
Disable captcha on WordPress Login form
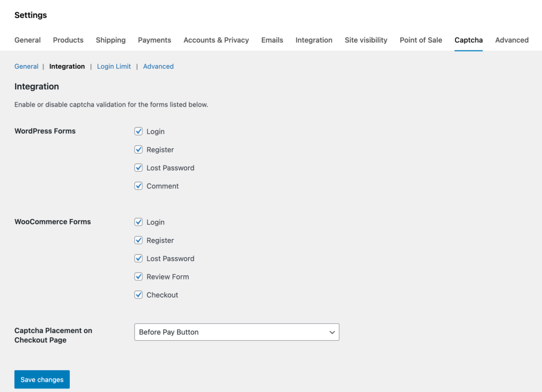139,131
